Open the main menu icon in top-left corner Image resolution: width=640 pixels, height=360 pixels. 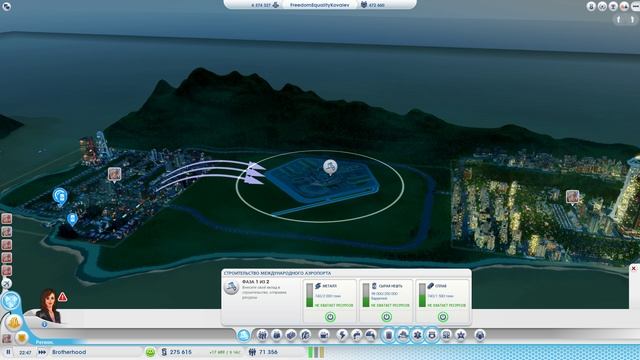pos(7,6)
